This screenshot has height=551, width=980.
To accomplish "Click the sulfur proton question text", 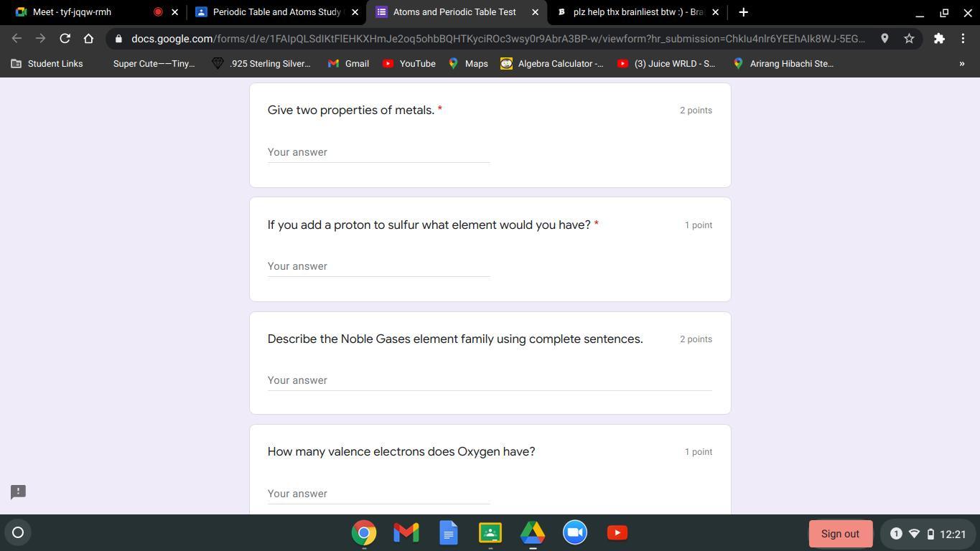I will 429,225.
